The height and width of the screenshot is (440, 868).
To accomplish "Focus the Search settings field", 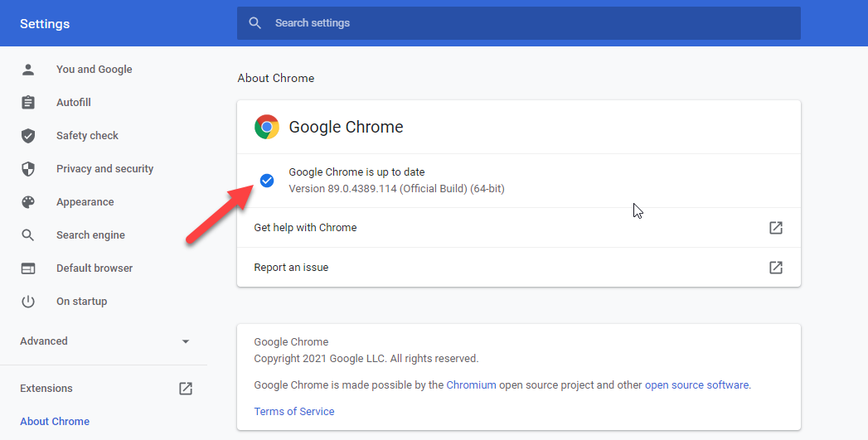I will (519, 23).
